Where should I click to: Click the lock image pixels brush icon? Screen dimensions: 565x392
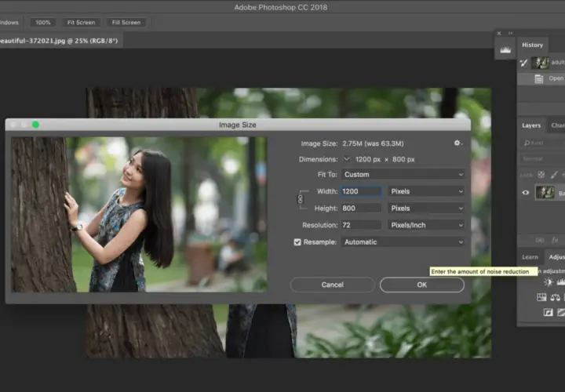coord(554,175)
